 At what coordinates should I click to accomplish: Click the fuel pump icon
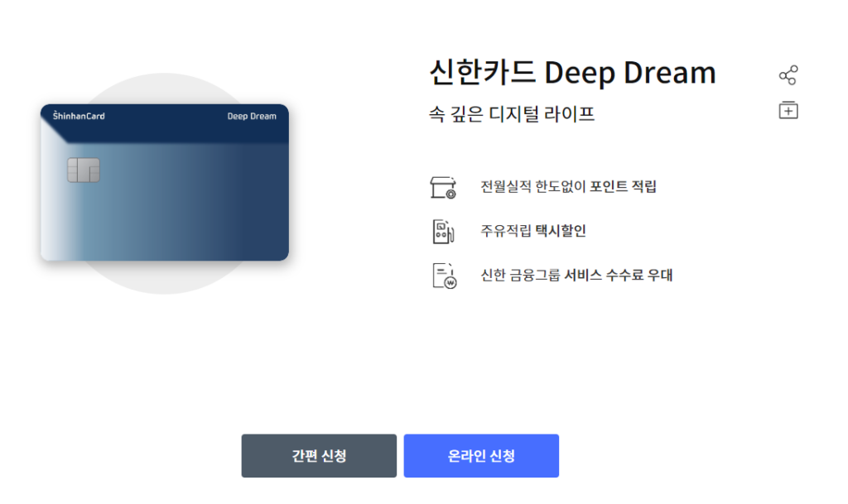pos(443,231)
